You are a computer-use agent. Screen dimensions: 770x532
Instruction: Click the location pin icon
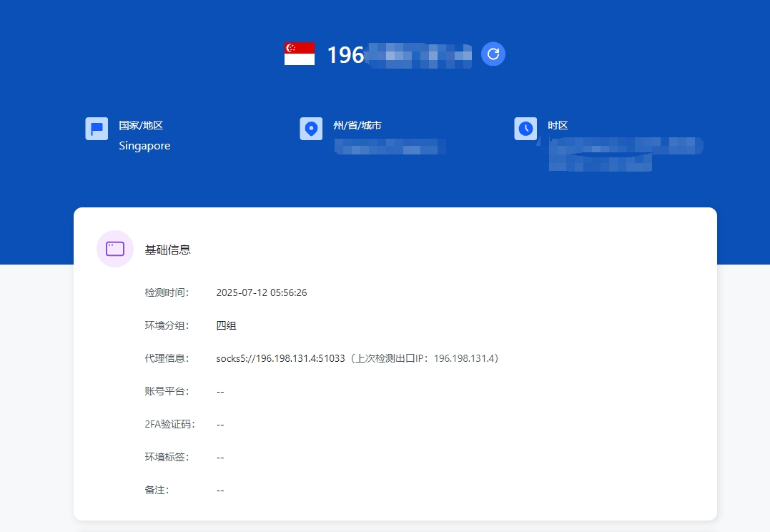pos(311,129)
